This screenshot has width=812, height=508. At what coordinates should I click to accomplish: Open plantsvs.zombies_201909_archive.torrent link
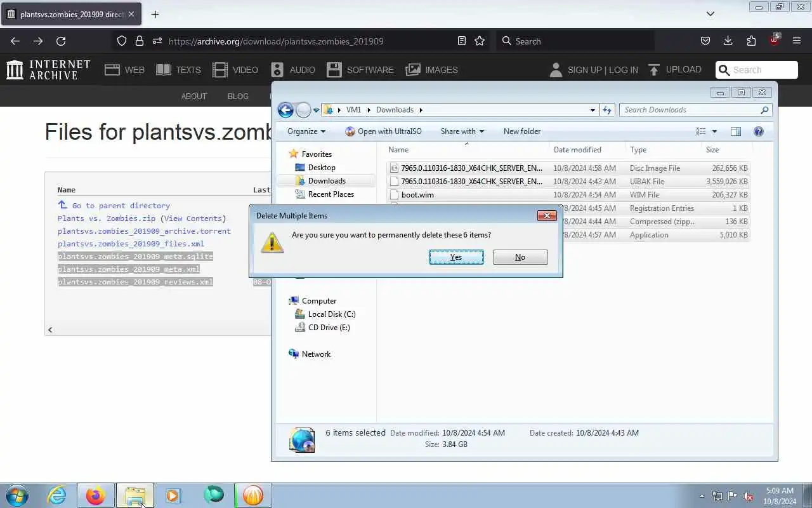(144, 231)
